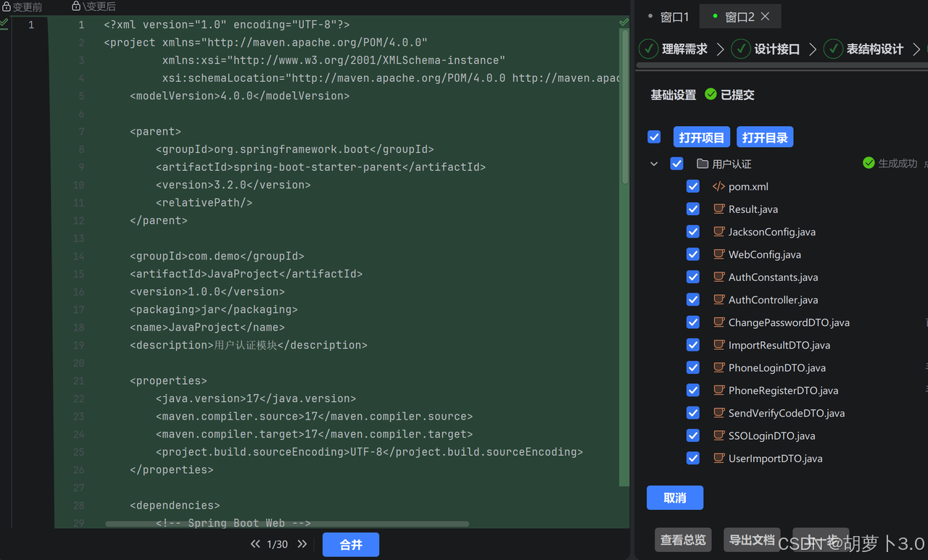This screenshot has height=560, width=928.
Task: Uncheck the JacksonConfig.java checkbox
Action: click(693, 232)
